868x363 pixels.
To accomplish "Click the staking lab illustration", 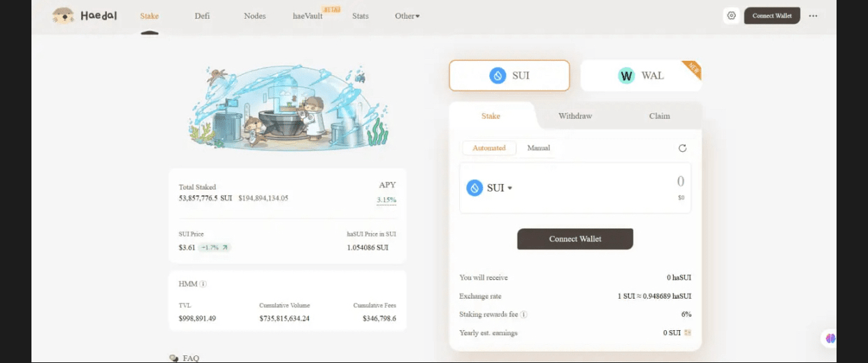I will click(288, 107).
